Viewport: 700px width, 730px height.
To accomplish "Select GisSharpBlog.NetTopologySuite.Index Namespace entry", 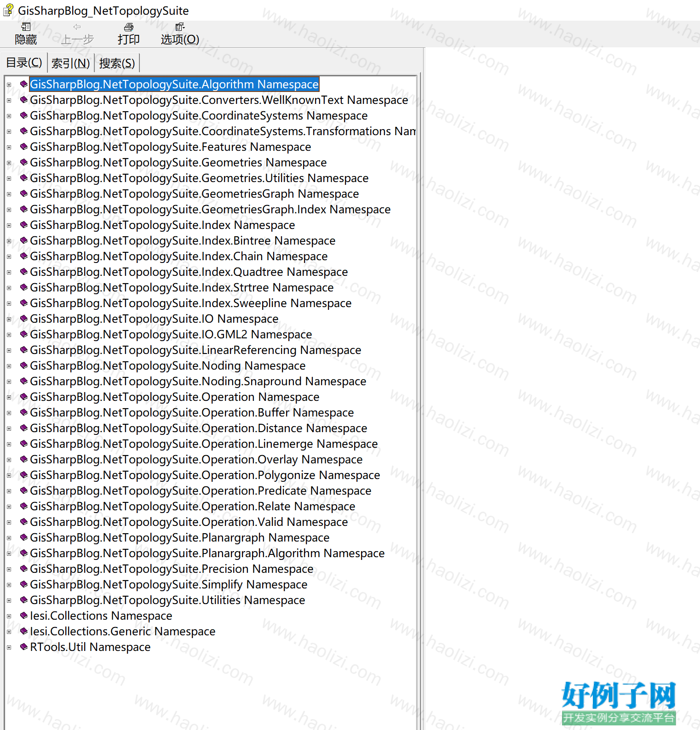I will [162, 225].
